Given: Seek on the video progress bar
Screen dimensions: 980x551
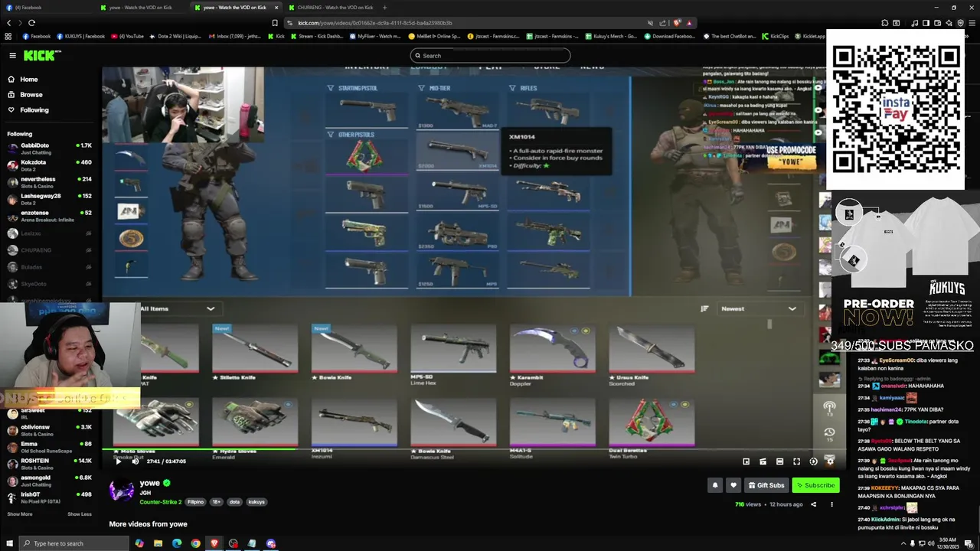Looking at the screenshot, I should [x=473, y=451].
